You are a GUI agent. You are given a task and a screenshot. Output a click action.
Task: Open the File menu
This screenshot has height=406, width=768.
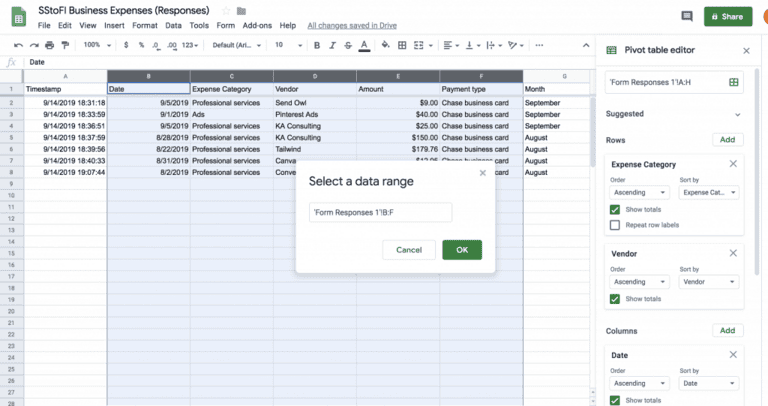pyautogui.click(x=44, y=25)
